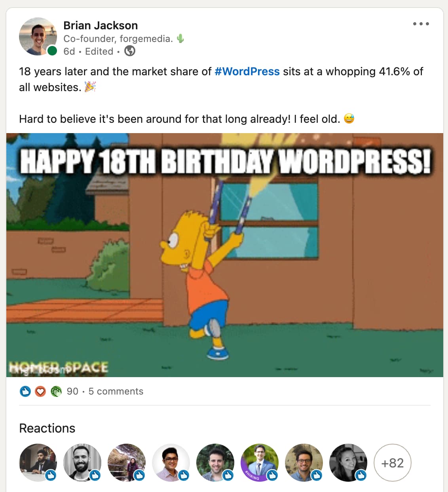This screenshot has width=448, height=492.
Task: Expand the +82 more reactions button
Action: click(392, 463)
